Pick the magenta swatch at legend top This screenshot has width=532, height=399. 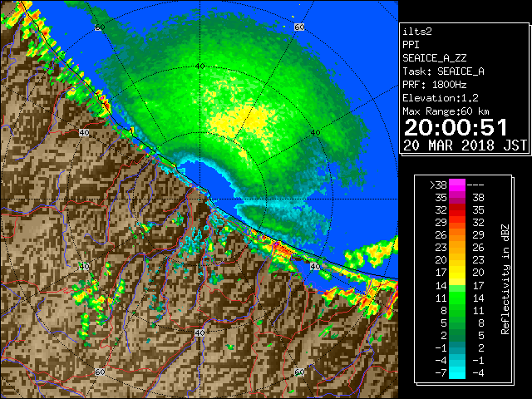[x=457, y=185]
